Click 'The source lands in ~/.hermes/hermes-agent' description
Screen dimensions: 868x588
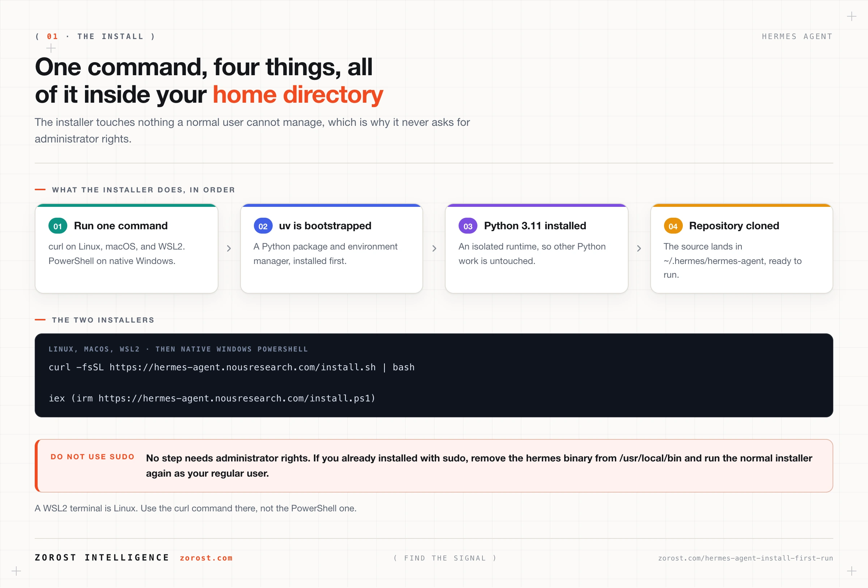(732, 261)
